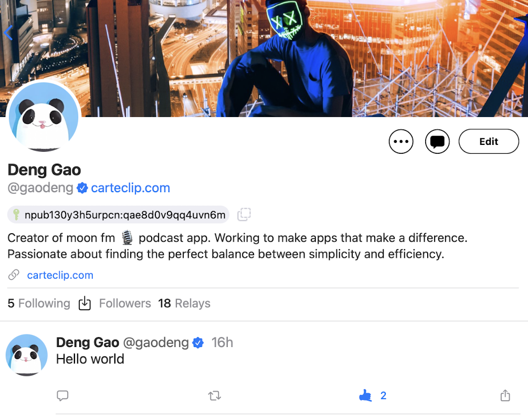Open post author's small panda avatar
Image resolution: width=528 pixels, height=420 pixels.
(x=27, y=355)
